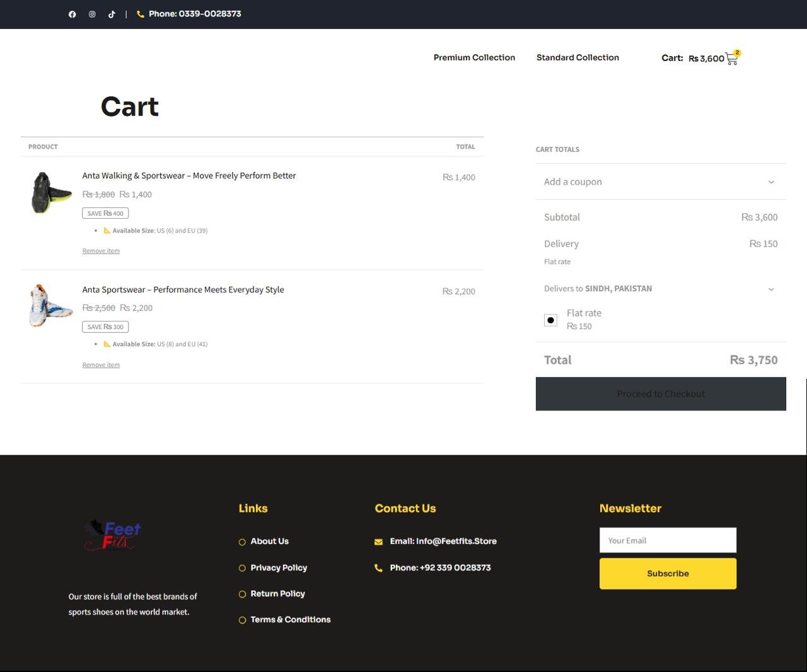This screenshot has height=672, width=807.
Task: Click the envelope icon beside footer email
Action: 378,542
